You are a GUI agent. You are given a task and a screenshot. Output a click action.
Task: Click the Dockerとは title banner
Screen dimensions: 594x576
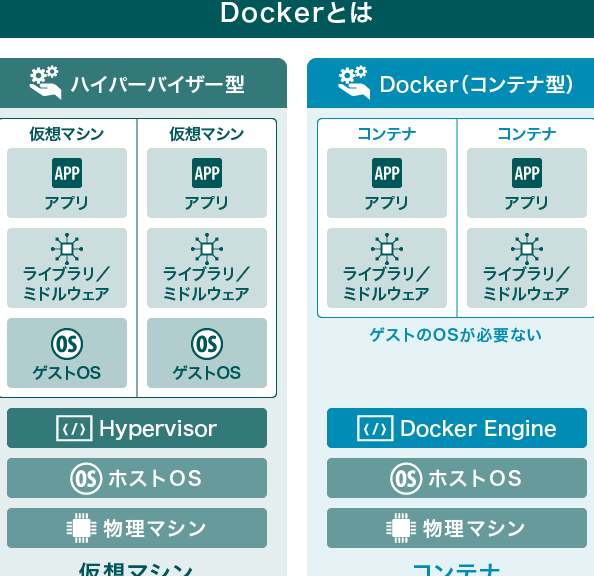297,18
